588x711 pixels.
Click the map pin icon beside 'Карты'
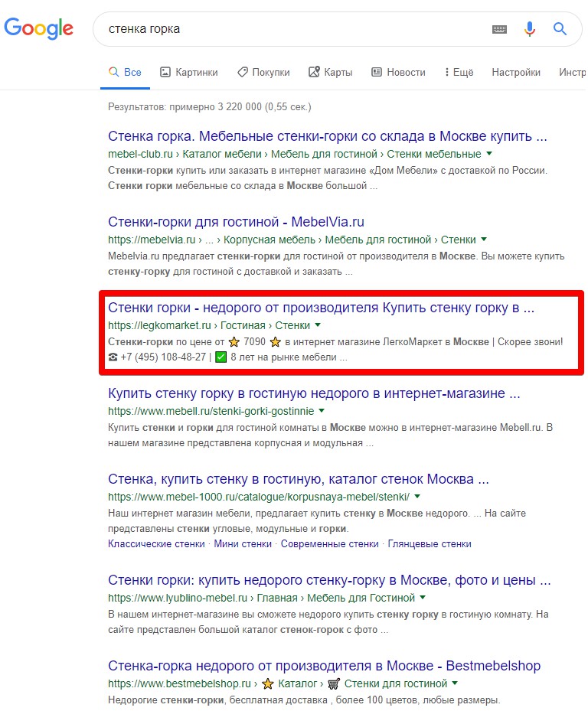314,72
